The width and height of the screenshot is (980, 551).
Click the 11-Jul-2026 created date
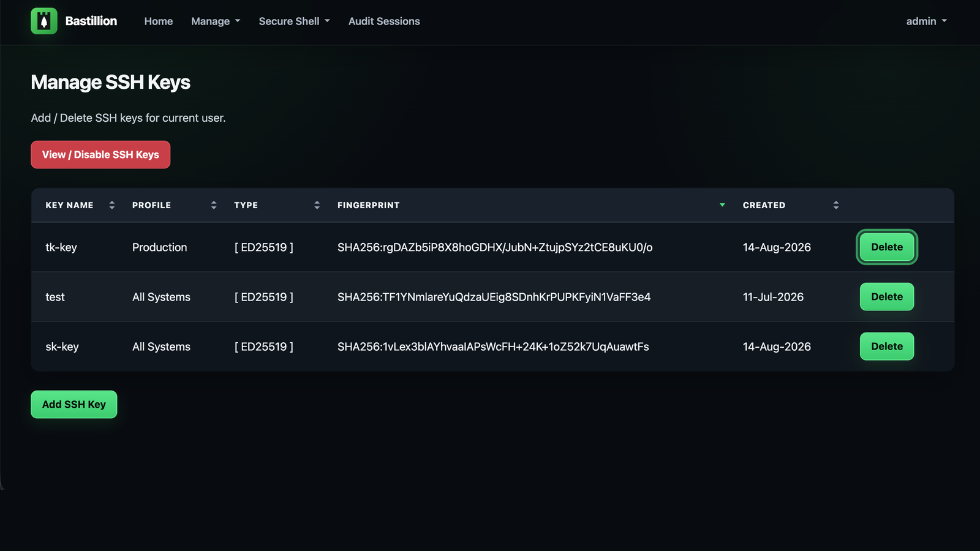pyautogui.click(x=773, y=297)
